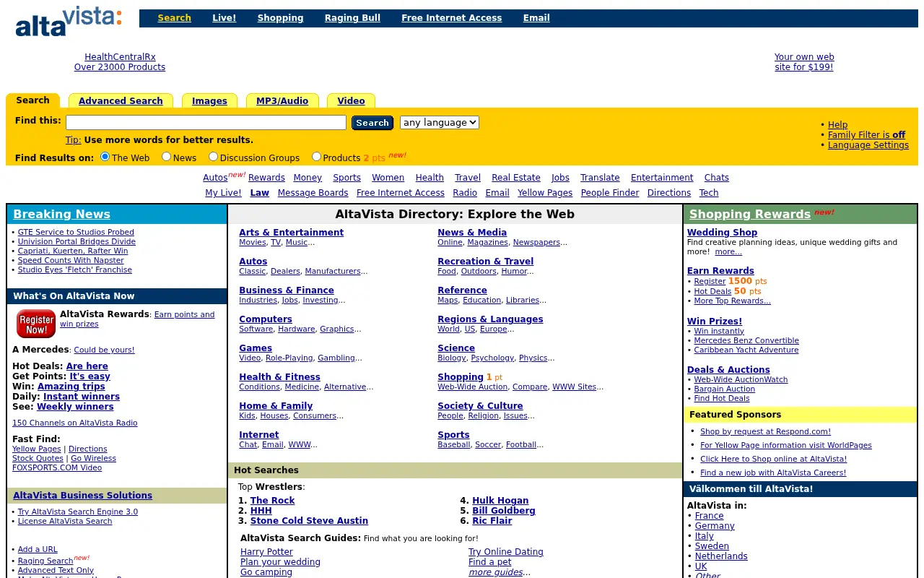Click the blue Search button
Screen dimensions: 924x578
click(x=372, y=123)
